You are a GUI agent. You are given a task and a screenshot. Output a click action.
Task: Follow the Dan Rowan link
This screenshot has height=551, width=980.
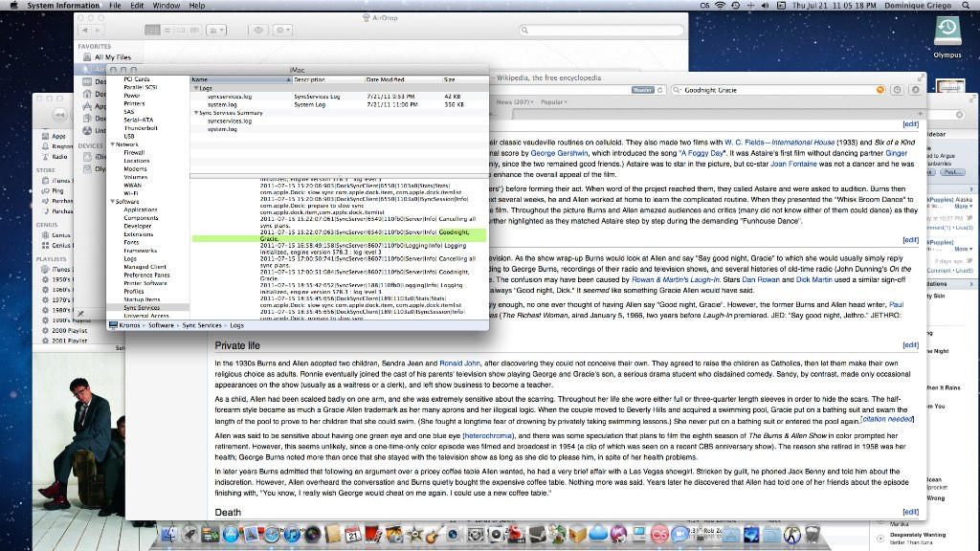pyautogui.click(x=760, y=280)
